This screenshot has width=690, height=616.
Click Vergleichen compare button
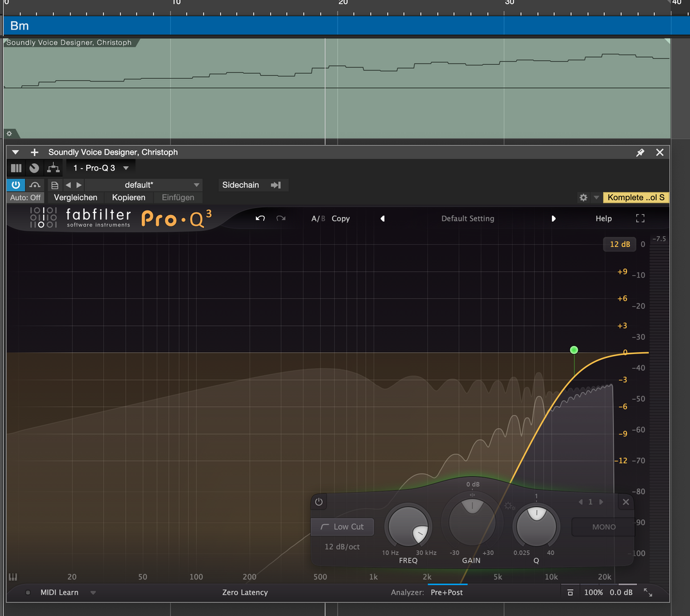pos(75,198)
